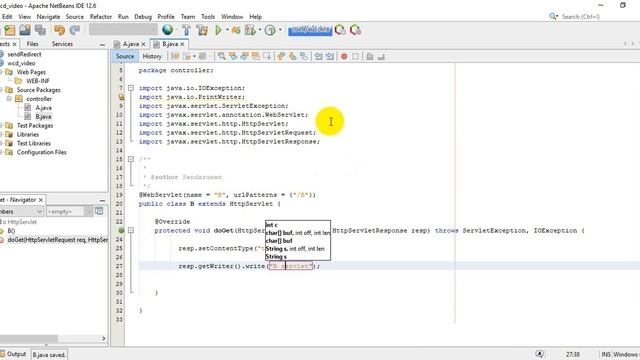The width and height of the screenshot is (640, 360).
Task: Click the Redo arrow in the toolbar
Action: pos(74,30)
